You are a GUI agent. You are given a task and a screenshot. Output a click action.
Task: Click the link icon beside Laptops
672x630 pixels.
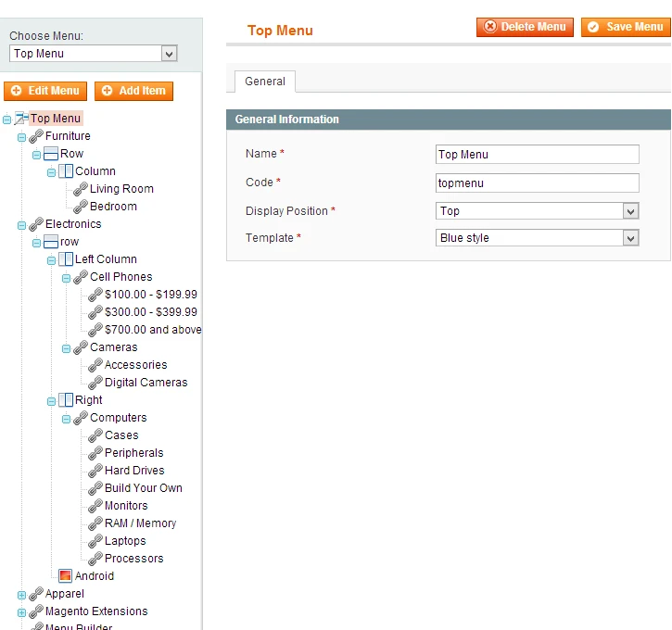pyautogui.click(x=95, y=541)
